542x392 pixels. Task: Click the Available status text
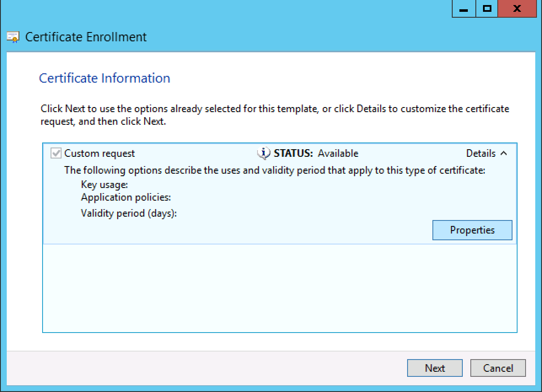[x=338, y=153]
